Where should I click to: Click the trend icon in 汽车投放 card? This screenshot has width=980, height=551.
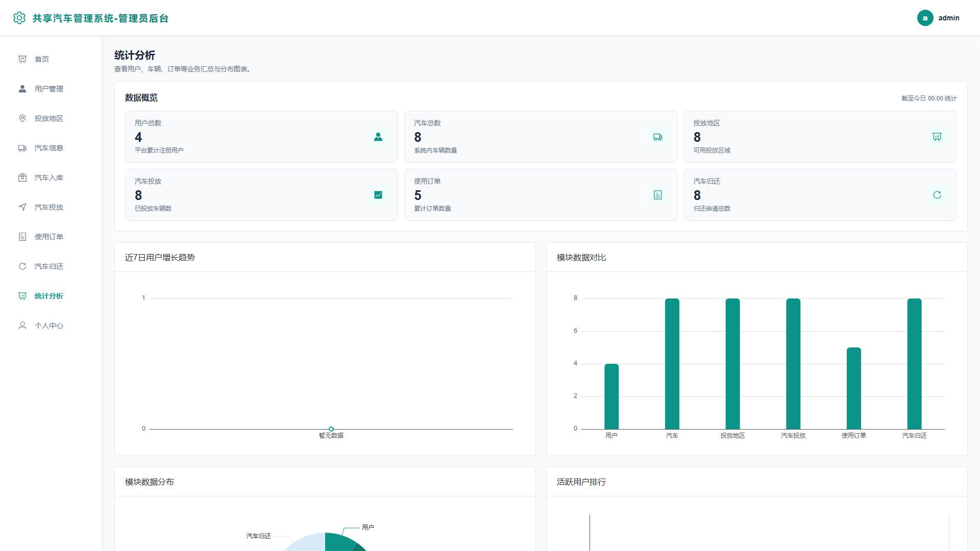pos(378,195)
